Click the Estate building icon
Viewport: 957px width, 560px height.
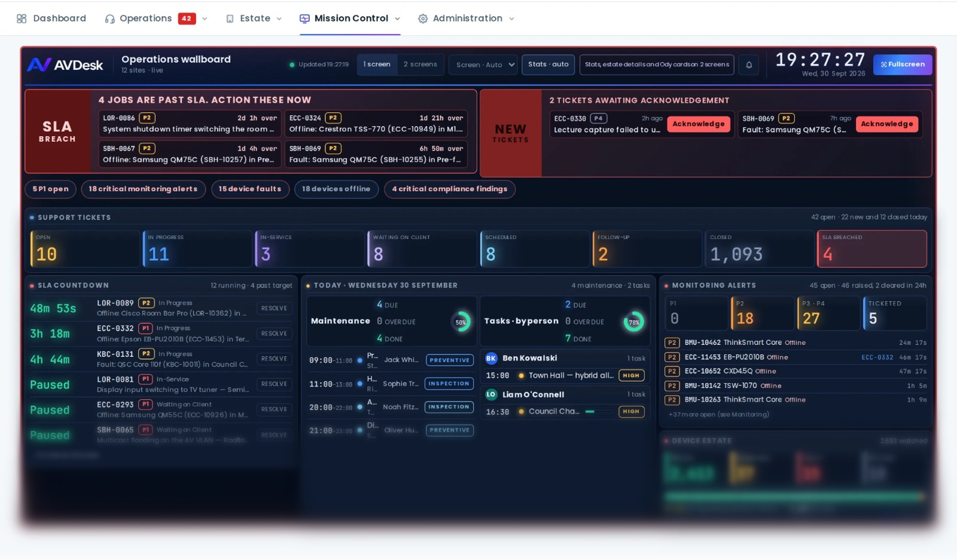tap(230, 19)
